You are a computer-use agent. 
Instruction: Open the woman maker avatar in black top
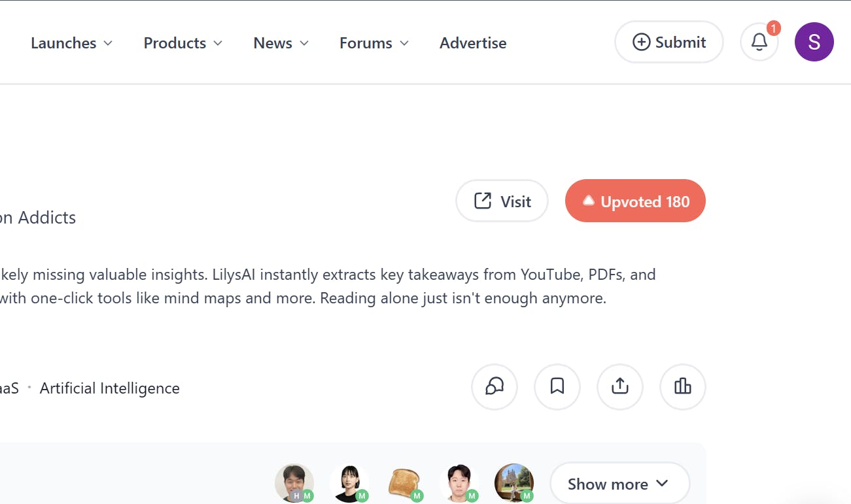[349, 484]
